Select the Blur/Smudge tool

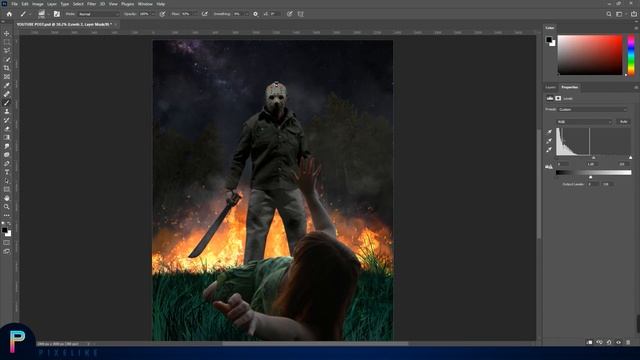click(x=7, y=146)
